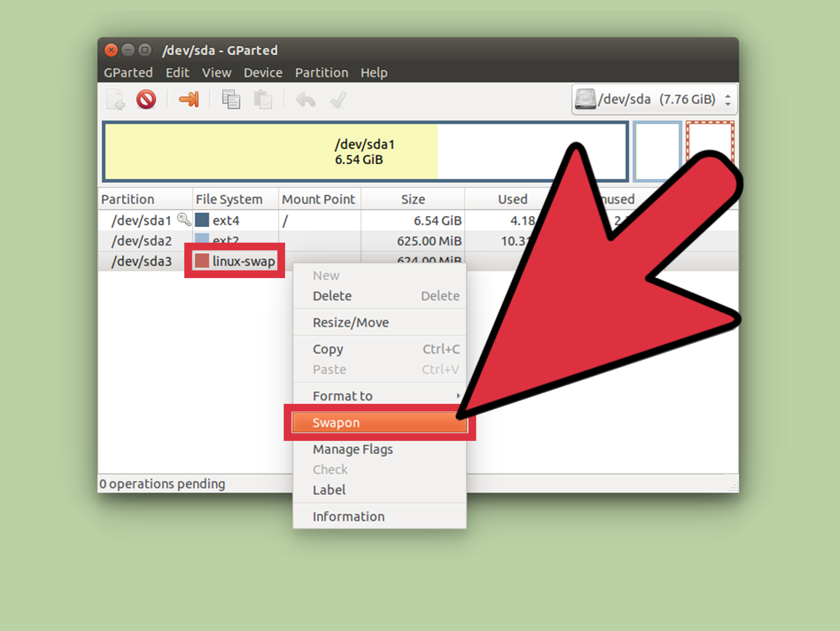
Task: Select Manage Flags in the context menu
Action: 380,449
